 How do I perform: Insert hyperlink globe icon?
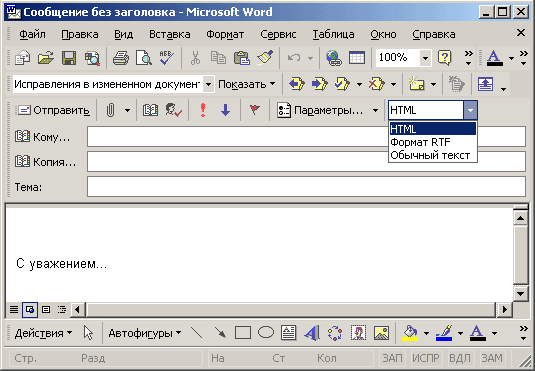[333, 58]
